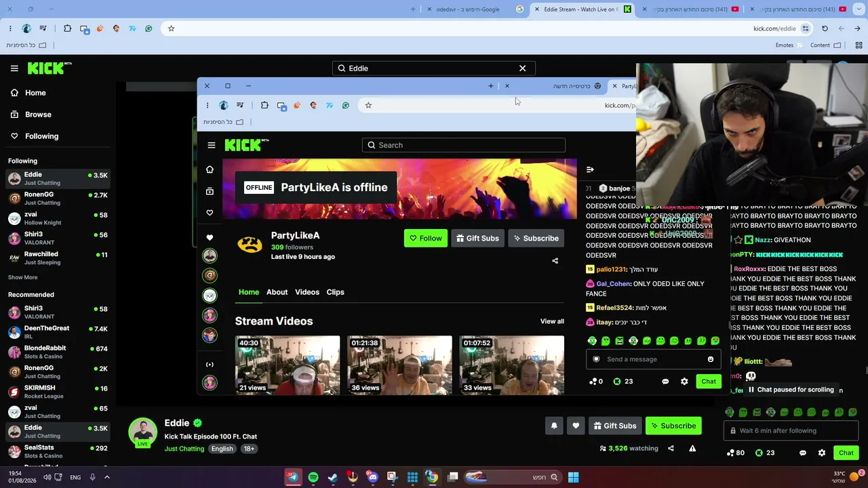Clear the Eddie search with the X
Image resolution: width=868 pixels, height=488 pixels.
pyautogui.click(x=522, y=68)
